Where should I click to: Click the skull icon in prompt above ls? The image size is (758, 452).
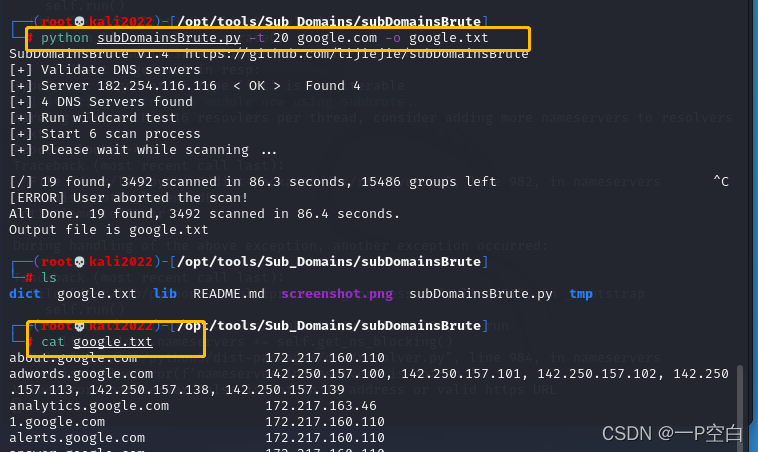tap(80, 262)
